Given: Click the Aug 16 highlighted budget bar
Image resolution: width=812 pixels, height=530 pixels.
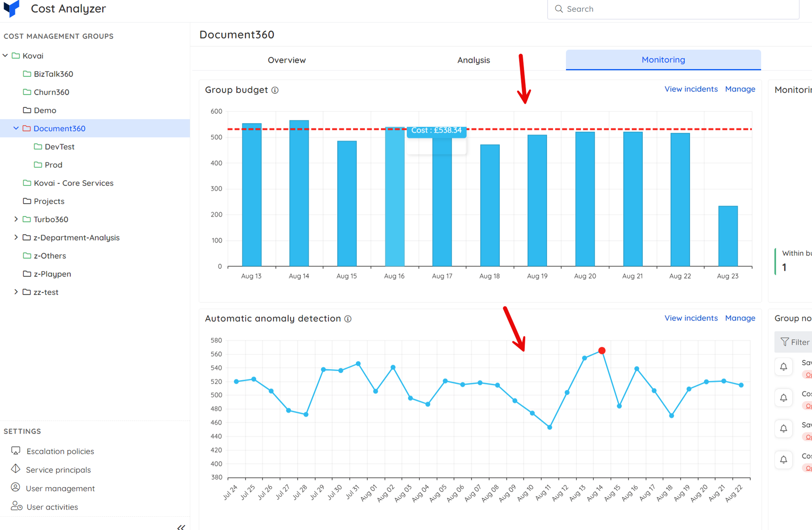Looking at the screenshot, I should 395,197.
